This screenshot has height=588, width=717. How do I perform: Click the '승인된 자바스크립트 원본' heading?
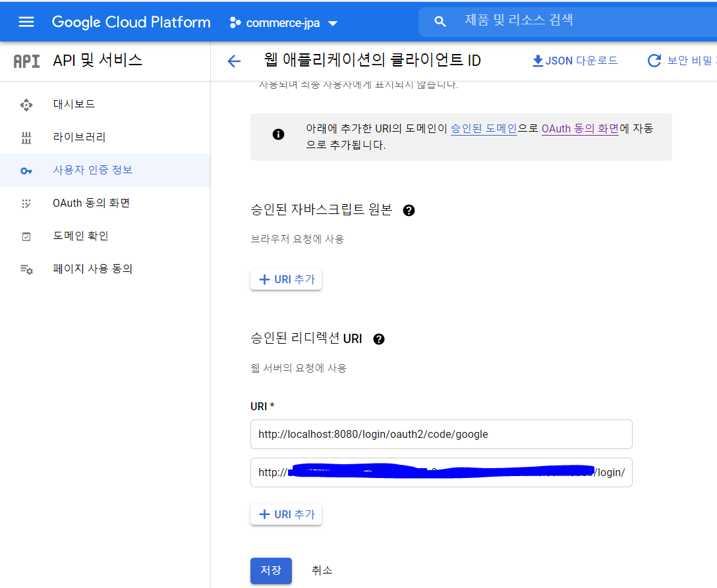[322, 209]
